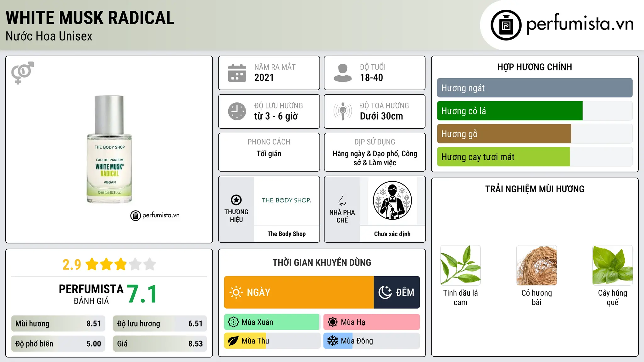Image resolution: width=644 pixels, height=362 pixels.
Task: Click the perfumista.vn perfume bottle logo icon
Action: (x=506, y=25)
